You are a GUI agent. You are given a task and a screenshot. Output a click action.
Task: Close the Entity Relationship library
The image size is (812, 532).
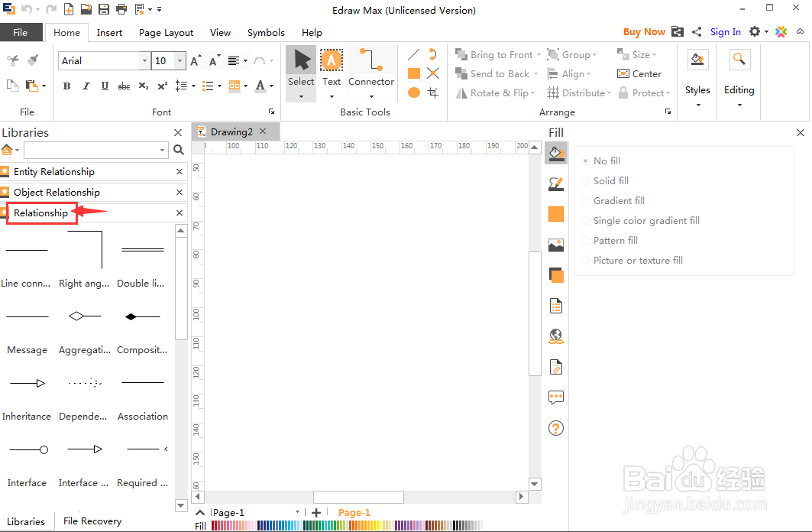click(x=180, y=172)
